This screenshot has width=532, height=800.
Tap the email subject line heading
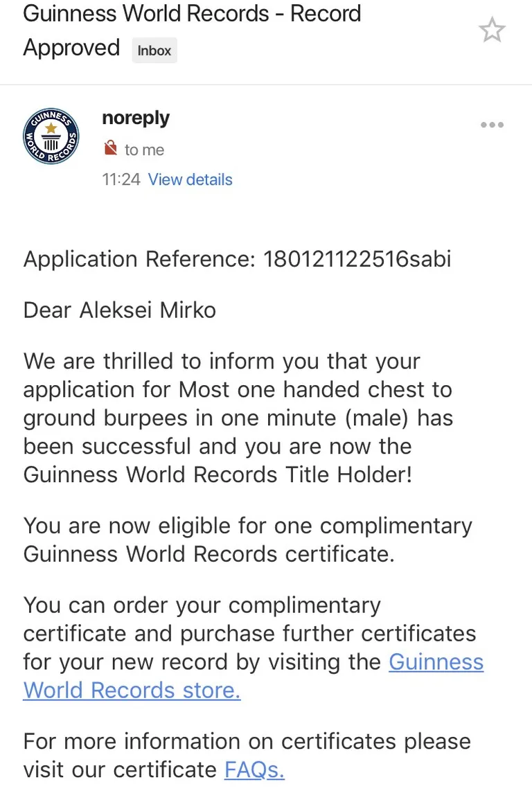tap(192, 30)
